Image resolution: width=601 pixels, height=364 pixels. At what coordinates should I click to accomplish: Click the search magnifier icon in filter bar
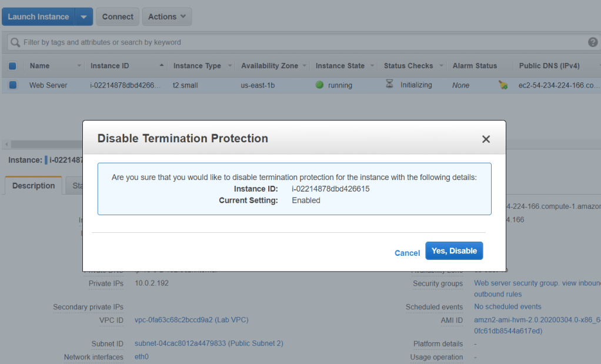tap(15, 42)
